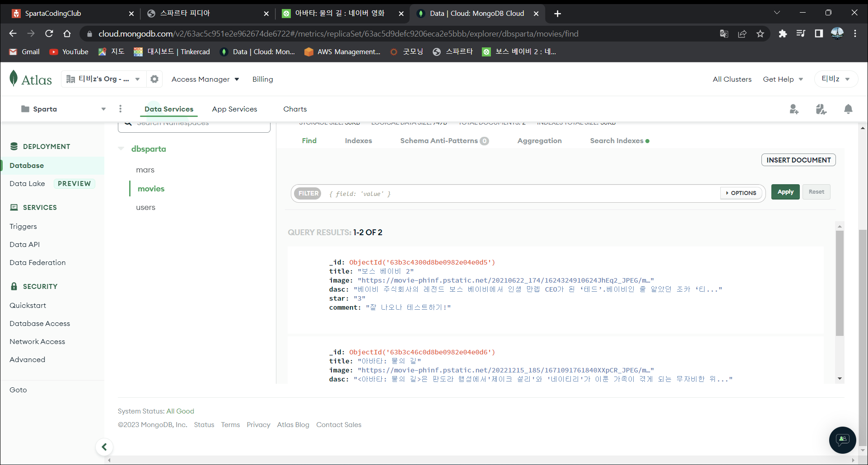
Task: Collapse the dbsparta database tree
Action: point(121,149)
